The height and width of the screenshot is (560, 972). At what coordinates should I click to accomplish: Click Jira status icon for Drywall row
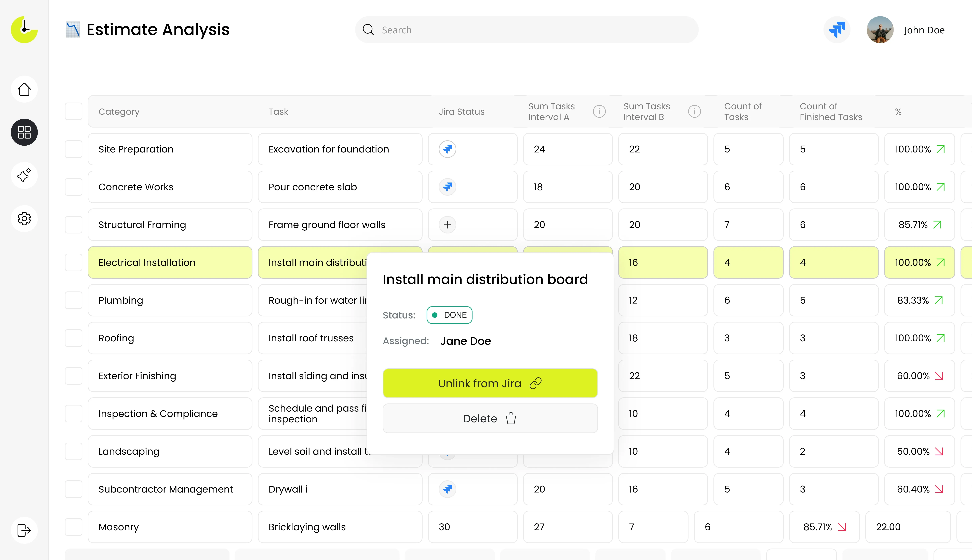point(448,489)
